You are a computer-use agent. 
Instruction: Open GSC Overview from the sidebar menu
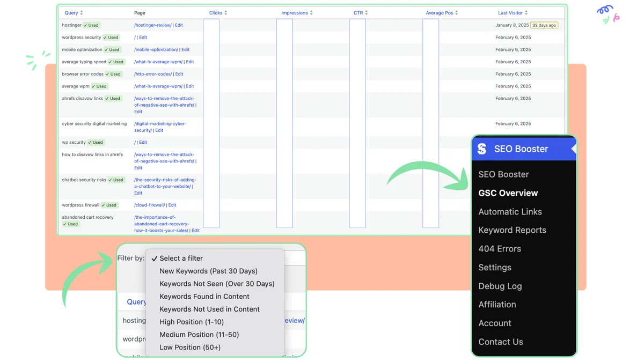[x=508, y=193]
